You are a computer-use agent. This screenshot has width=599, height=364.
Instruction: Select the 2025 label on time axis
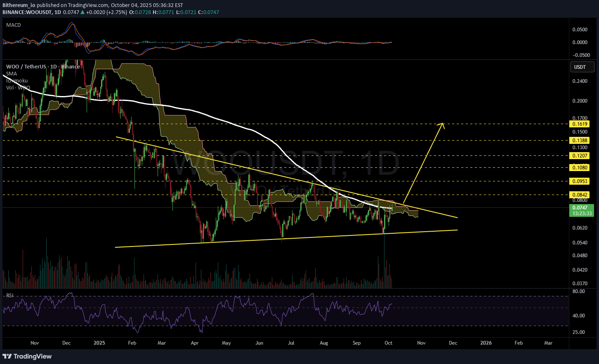(x=99, y=343)
